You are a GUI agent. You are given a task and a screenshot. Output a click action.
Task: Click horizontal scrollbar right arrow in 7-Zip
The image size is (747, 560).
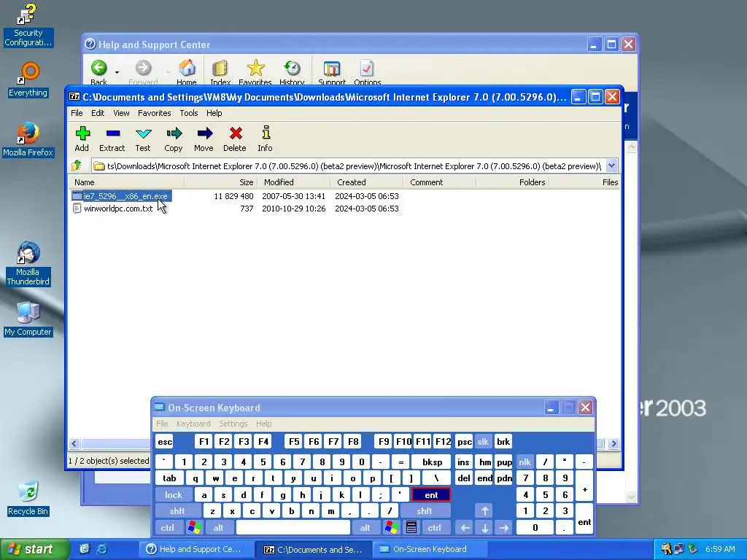[614, 443]
